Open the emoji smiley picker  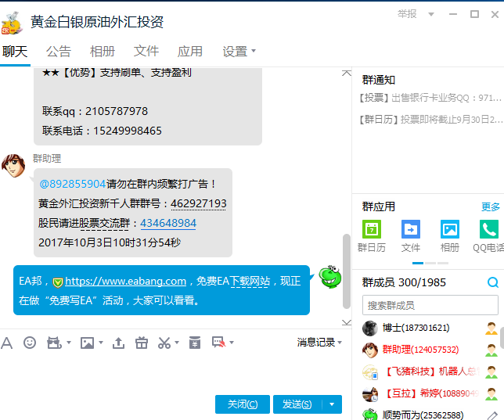click(x=30, y=343)
